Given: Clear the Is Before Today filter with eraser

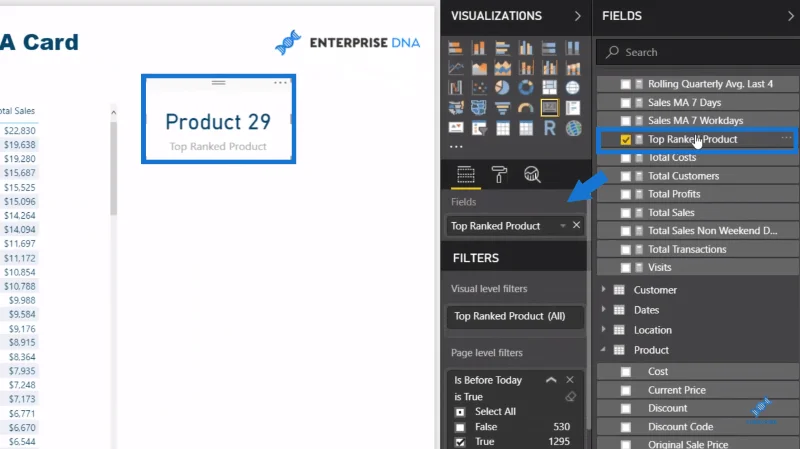Looking at the screenshot, I should tap(570, 396).
